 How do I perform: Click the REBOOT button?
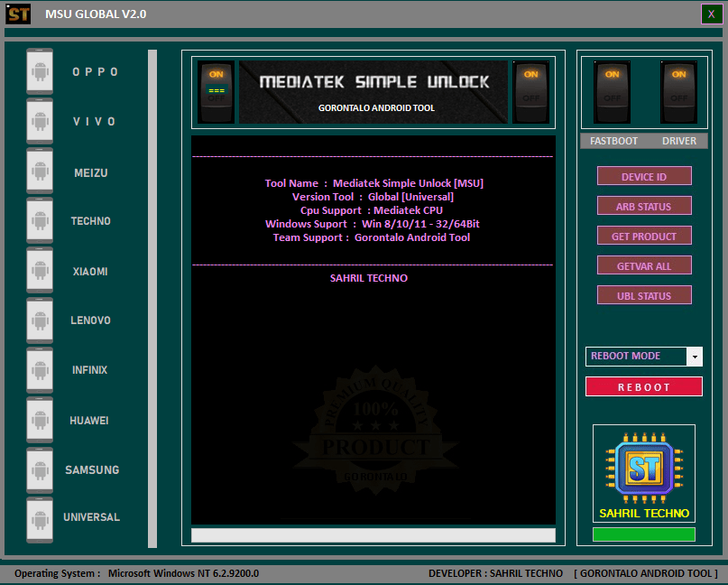pos(643,386)
